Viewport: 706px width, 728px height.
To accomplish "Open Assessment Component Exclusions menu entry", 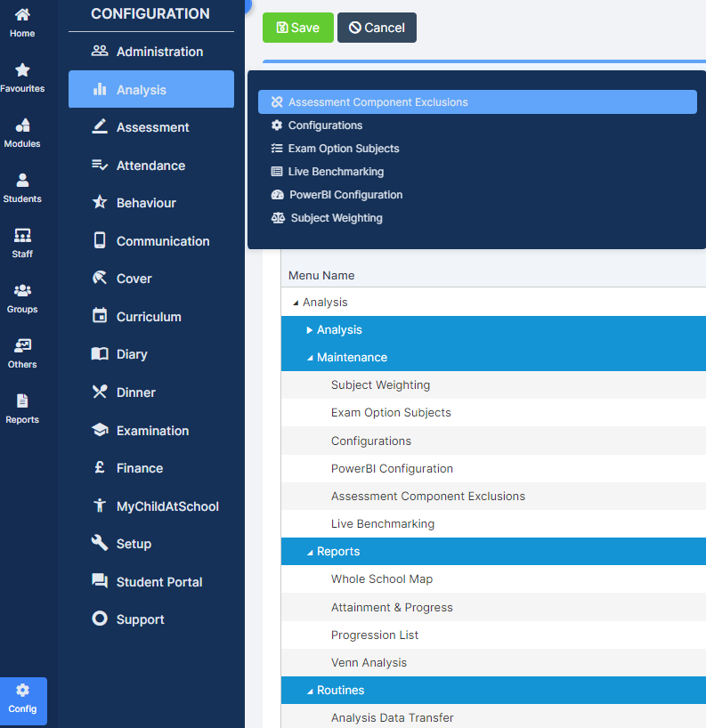I will 477,102.
